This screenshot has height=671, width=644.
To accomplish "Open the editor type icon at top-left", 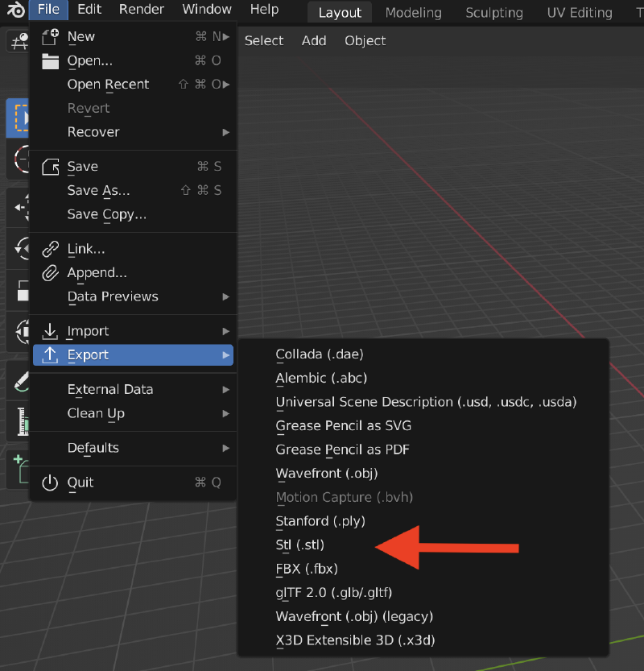I will pos(18,42).
